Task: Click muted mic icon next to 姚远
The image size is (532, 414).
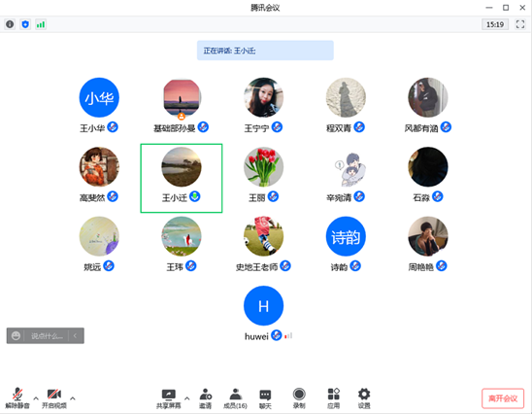Action: pyautogui.click(x=109, y=265)
